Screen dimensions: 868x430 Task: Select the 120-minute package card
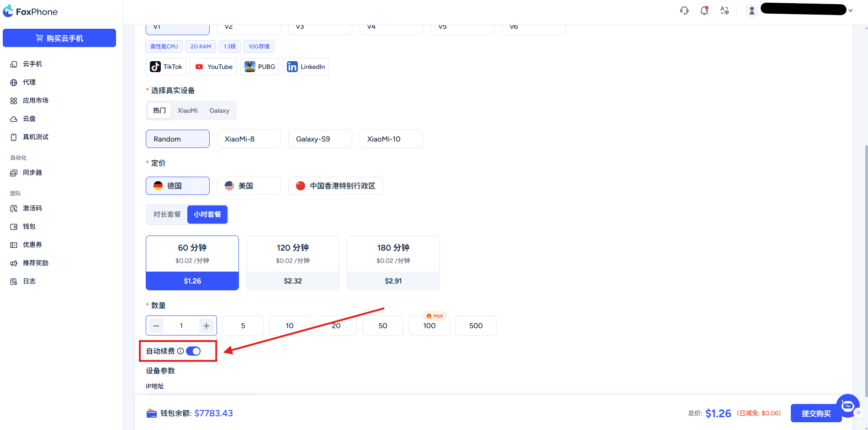(x=292, y=262)
